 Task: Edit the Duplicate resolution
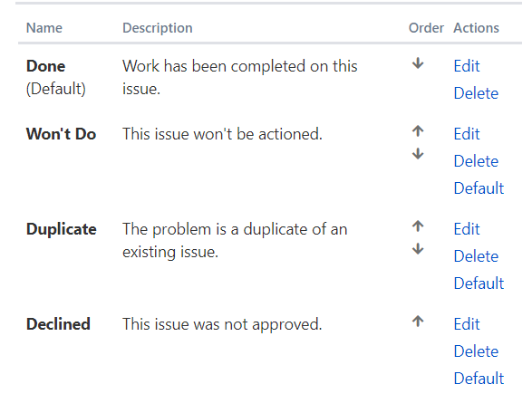[467, 229]
